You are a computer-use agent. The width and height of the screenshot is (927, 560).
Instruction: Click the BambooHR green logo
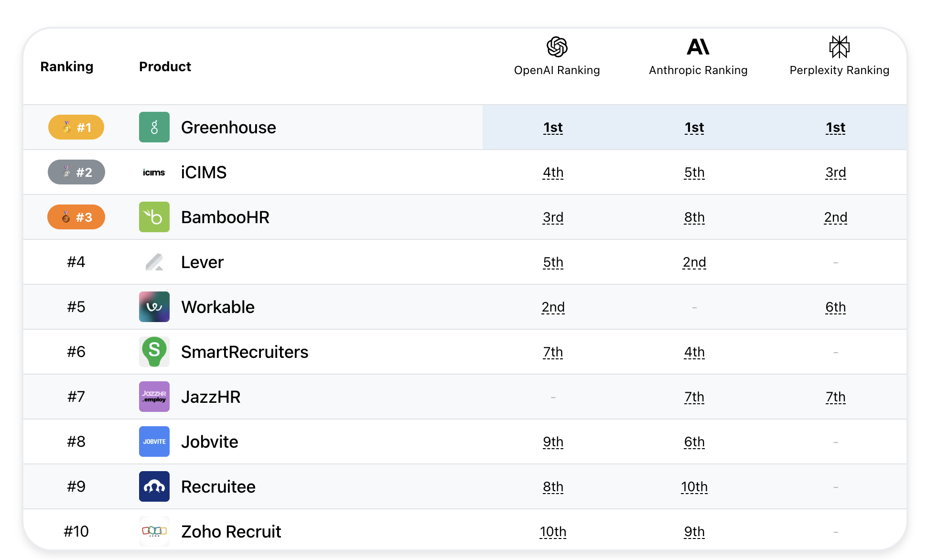[154, 217]
